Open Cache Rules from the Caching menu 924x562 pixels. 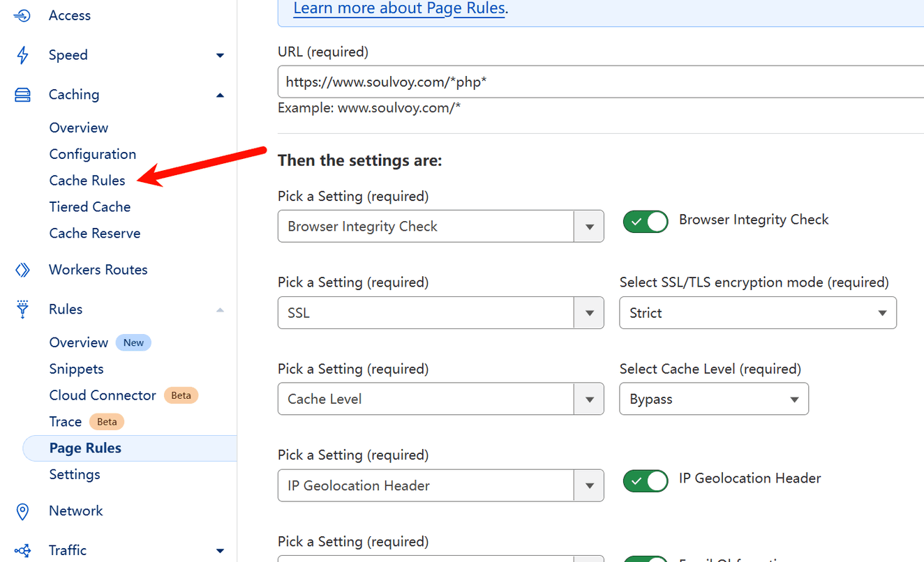tap(87, 180)
